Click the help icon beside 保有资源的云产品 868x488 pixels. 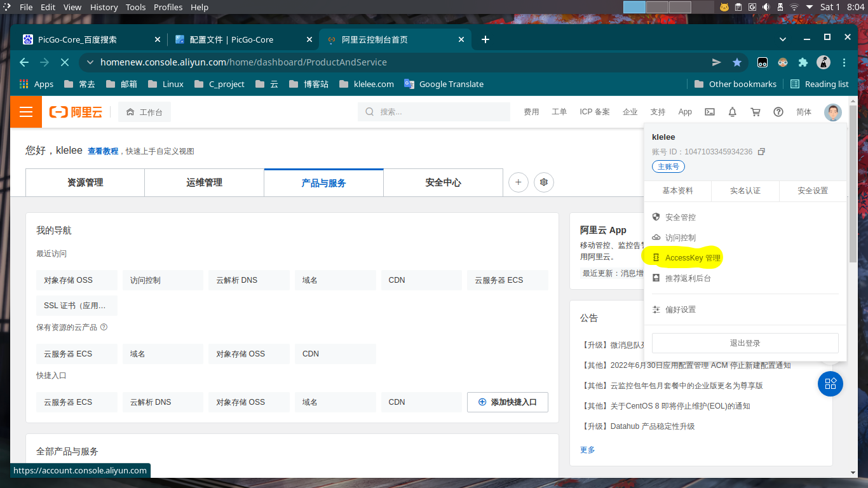[x=104, y=327]
